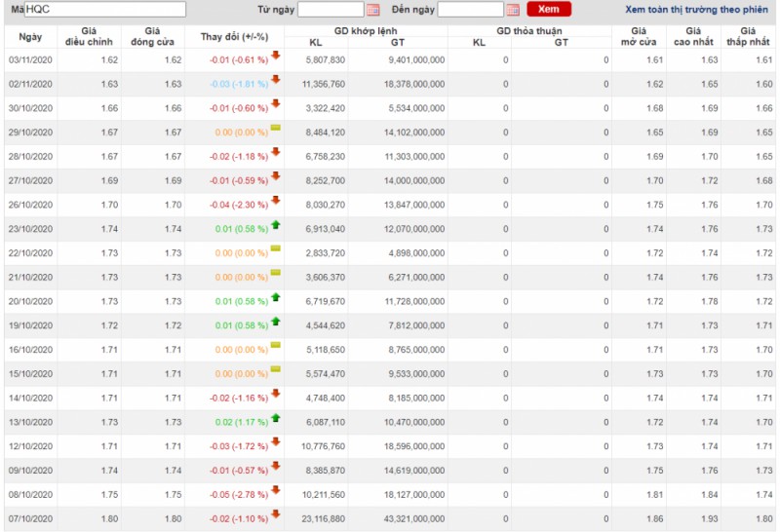This screenshot has width=780, height=532.
Task: Click green up arrow in 20/10/2020 row
Action: (276, 296)
